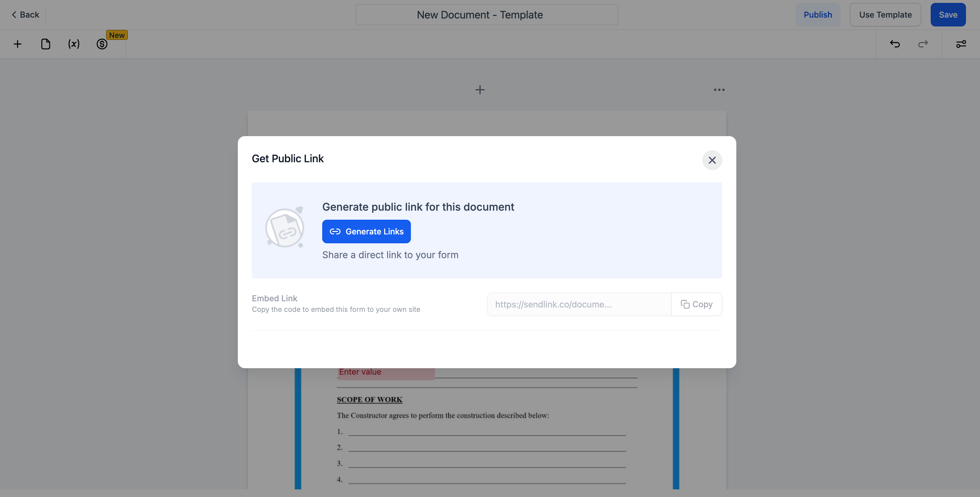Edit the New Document - Template title
The width and height of the screenshot is (980, 497).
tap(486, 15)
